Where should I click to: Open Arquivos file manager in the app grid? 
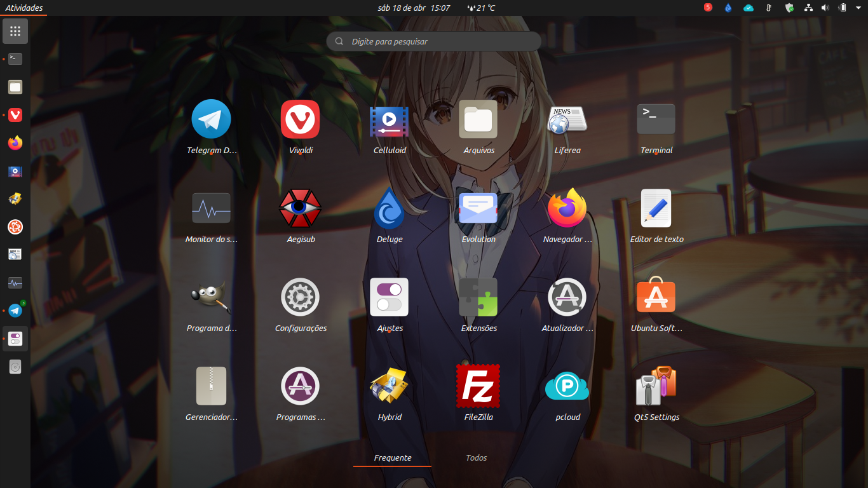pyautogui.click(x=478, y=119)
